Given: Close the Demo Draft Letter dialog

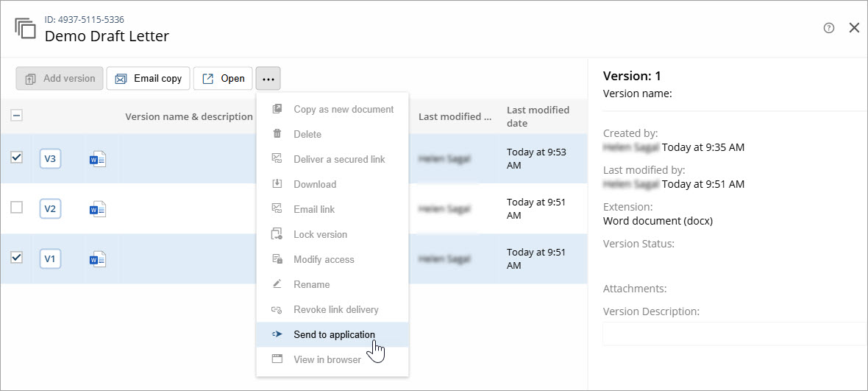Looking at the screenshot, I should click(854, 28).
